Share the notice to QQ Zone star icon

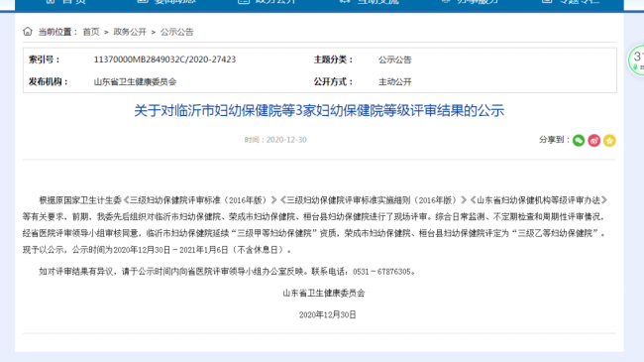(x=609, y=141)
